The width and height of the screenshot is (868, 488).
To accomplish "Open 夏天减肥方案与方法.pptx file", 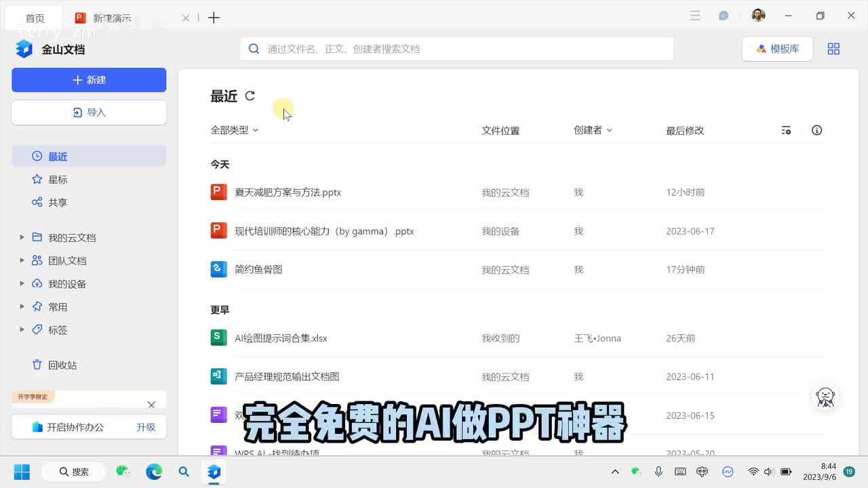I will pos(288,192).
